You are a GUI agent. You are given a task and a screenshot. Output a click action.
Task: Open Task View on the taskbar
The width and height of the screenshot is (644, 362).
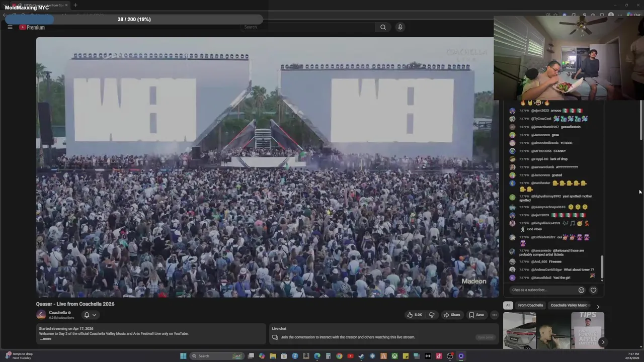click(x=251, y=356)
